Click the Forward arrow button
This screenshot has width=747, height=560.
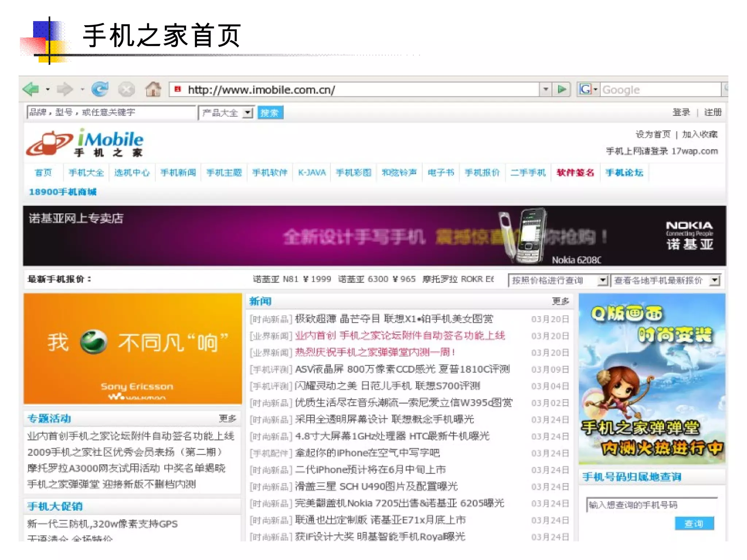tap(65, 89)
